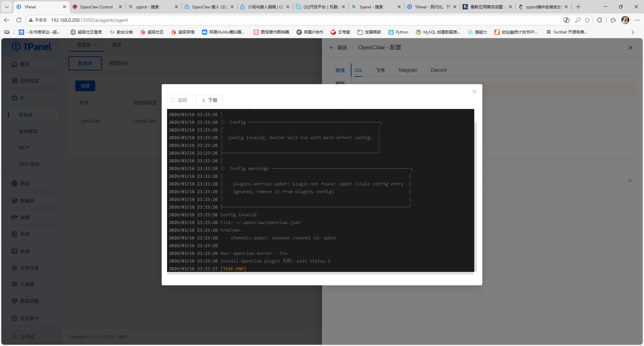Open the 数据库 database page
Image resolution: width=644 pixels, height=346 pixels.
[27, 200]
